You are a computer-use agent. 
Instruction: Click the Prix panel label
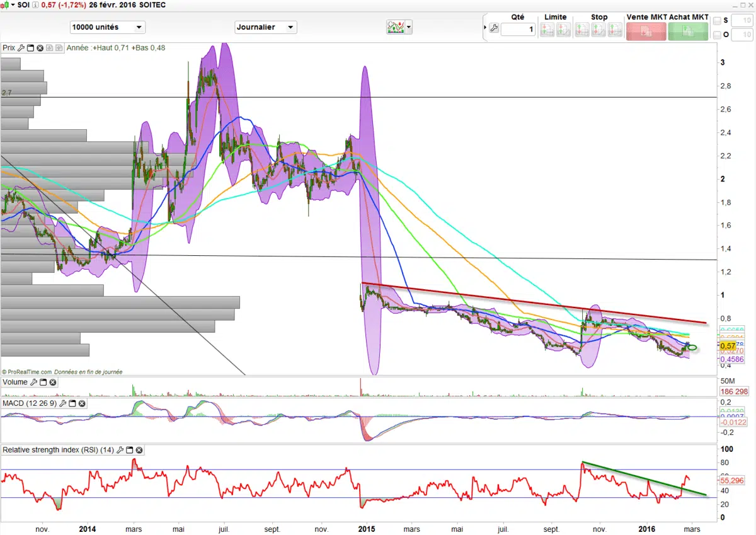click(x=9, y=47)
